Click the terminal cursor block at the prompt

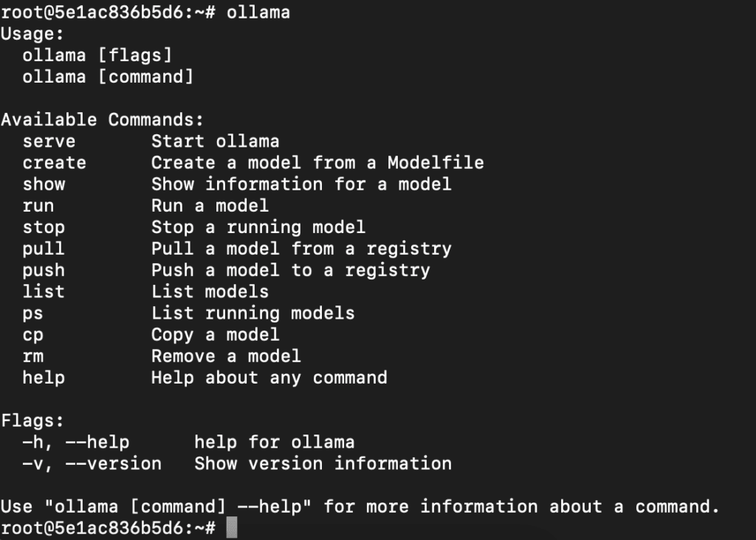click(232, 528)
